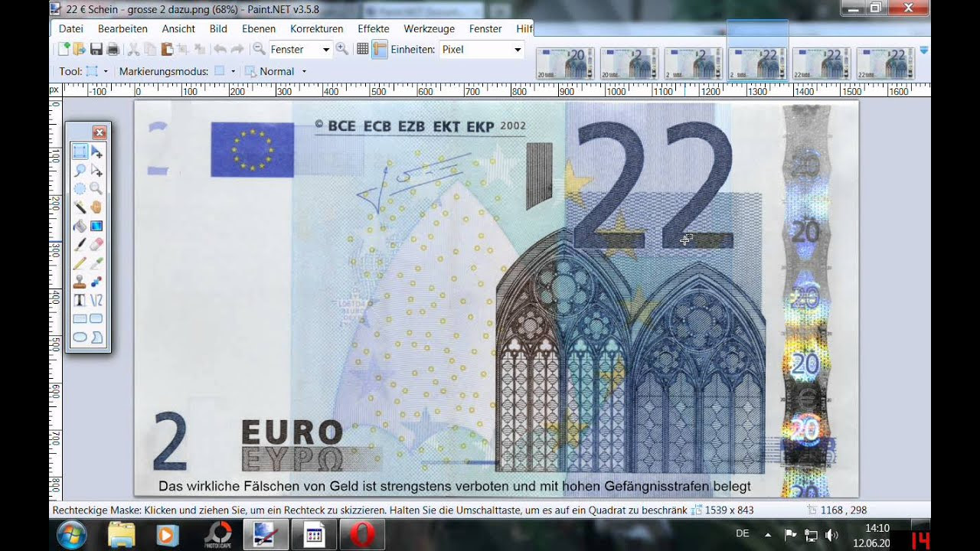Select the Recolor tool

coord(96,282)
